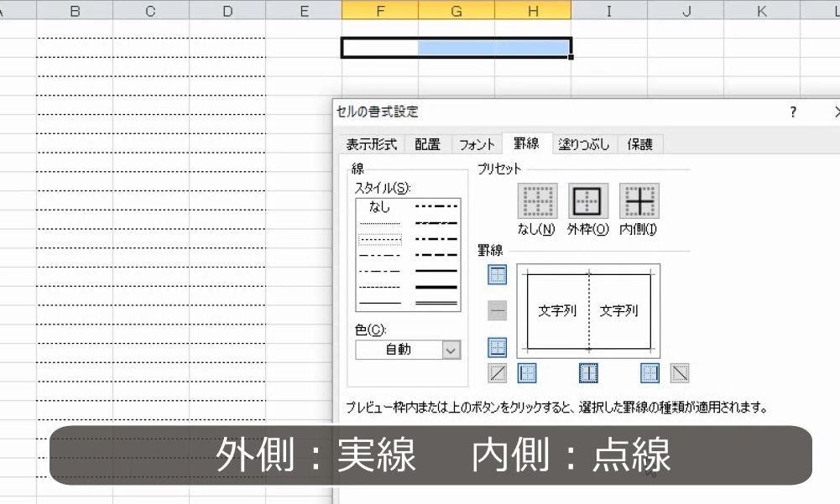Click the diagonal-down border icon
The height and width of the screenshot is (504, 840).
[x=681, y=373]
